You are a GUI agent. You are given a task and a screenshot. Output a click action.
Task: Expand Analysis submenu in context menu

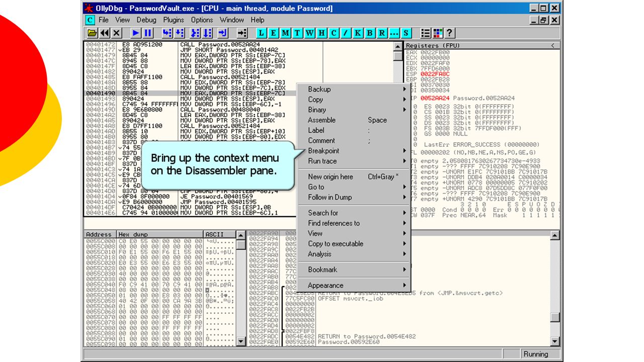(x=354, y=254)
